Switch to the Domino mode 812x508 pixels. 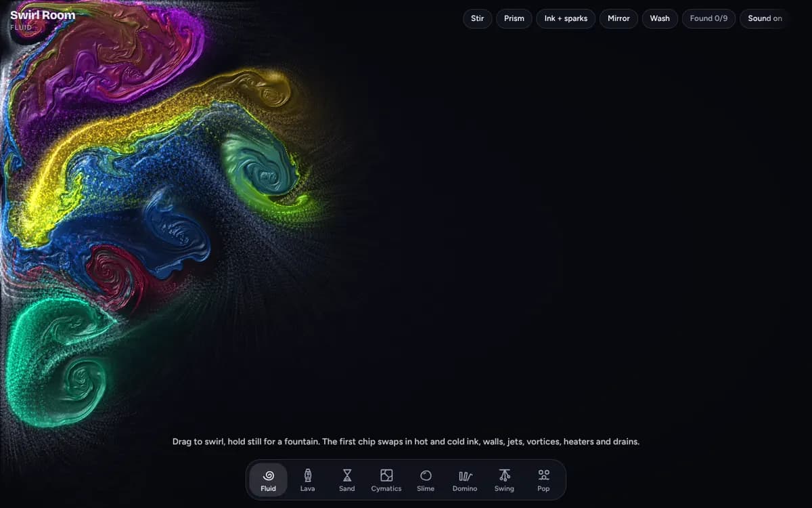coord(465,480)
